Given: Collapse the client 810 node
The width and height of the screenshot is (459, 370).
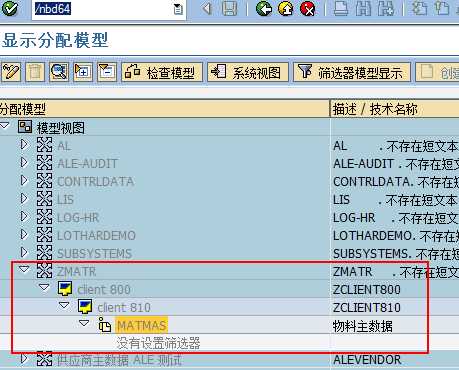Looking at the screenshot, I should (64, 305).
